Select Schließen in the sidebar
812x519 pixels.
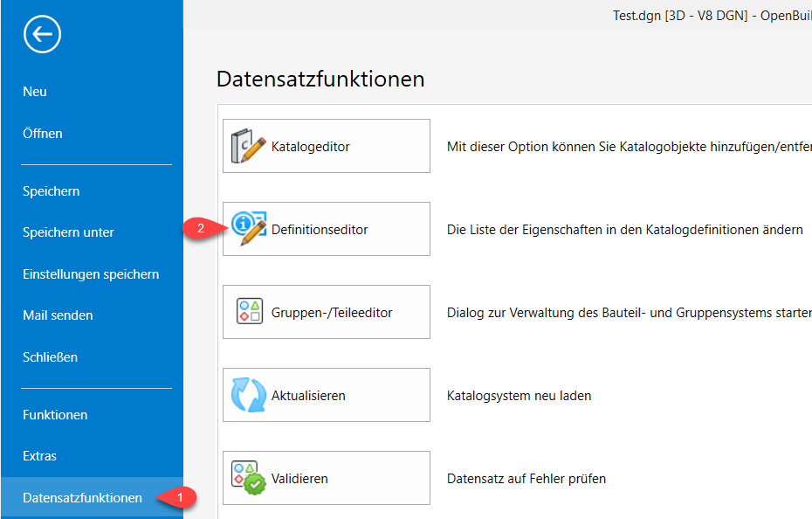coord(51,357)
